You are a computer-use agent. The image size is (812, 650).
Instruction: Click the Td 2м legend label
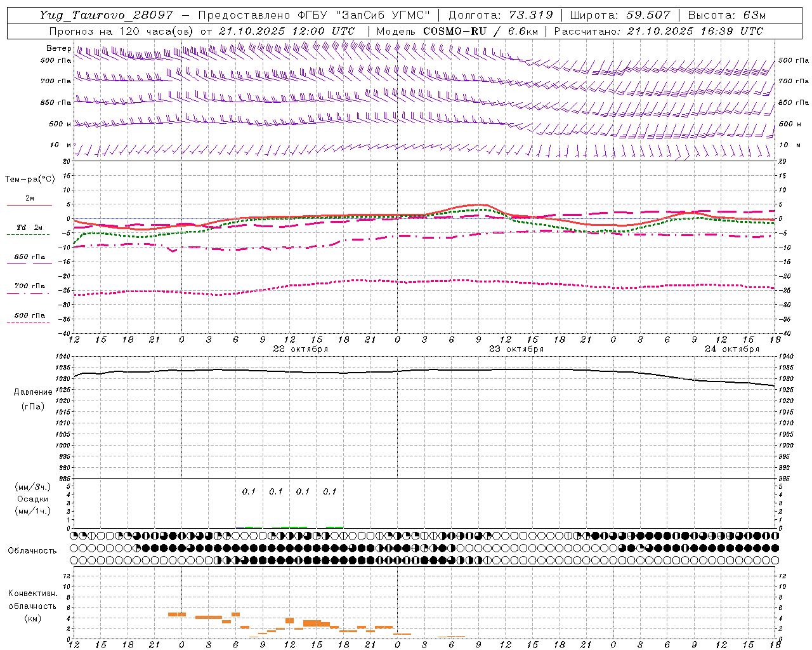click(x=30, y=227)
